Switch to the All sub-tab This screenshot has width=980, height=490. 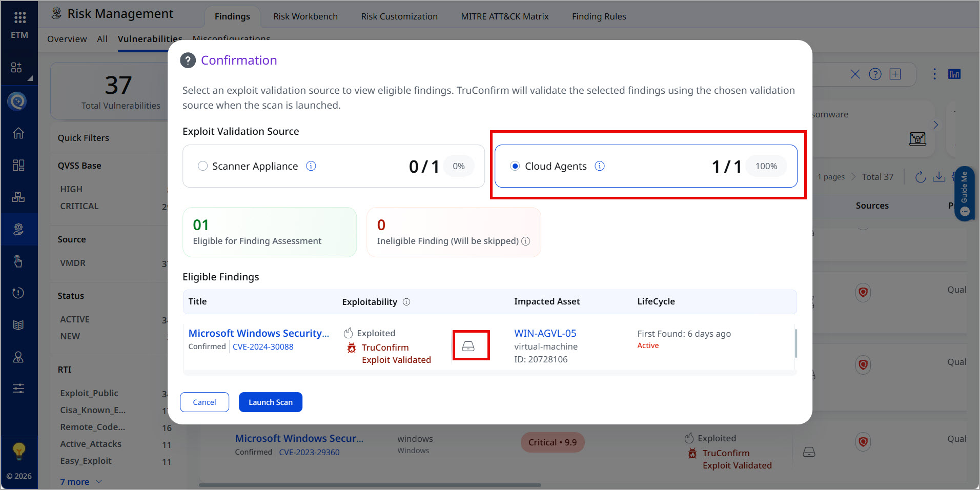[x=103, y=39]
